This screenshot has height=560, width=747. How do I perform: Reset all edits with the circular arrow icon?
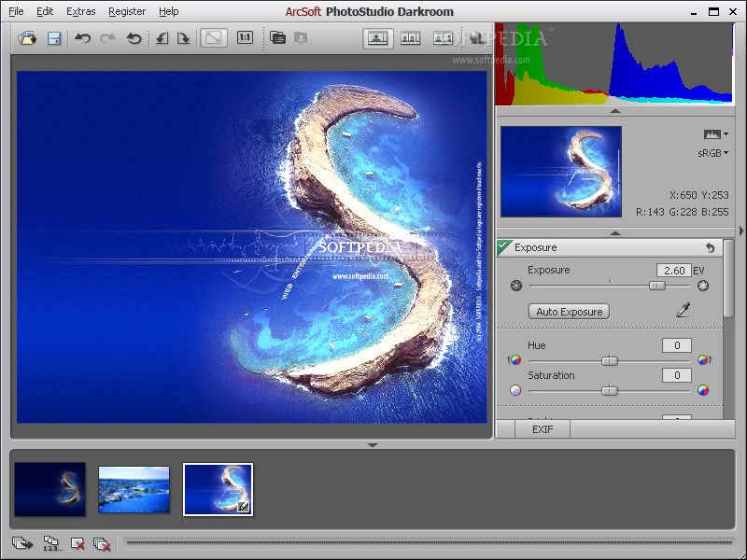(x=134, y=38)
